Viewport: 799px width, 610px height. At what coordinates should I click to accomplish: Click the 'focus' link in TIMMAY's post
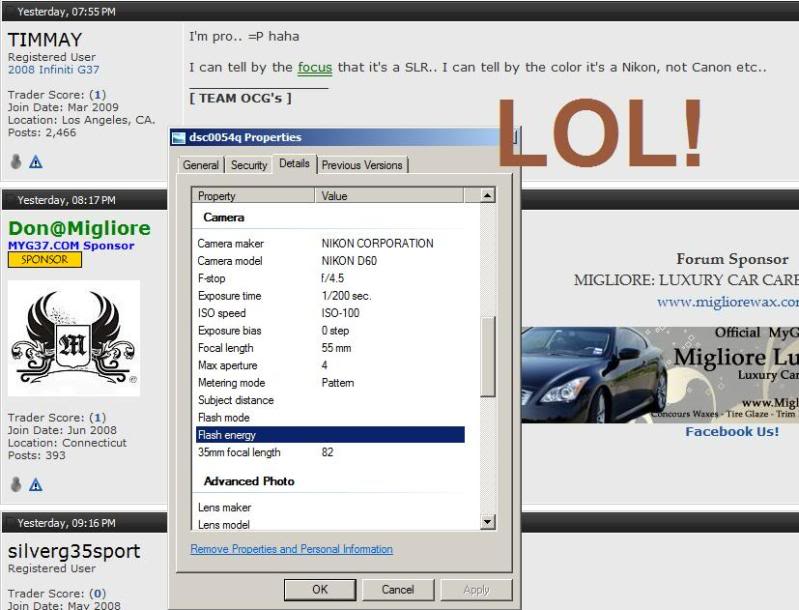(x=314, y=67)
